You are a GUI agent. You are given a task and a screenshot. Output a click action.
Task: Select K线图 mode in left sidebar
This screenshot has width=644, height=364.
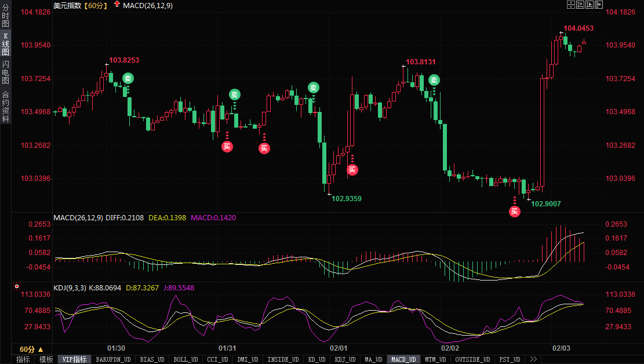click(5, 43)
